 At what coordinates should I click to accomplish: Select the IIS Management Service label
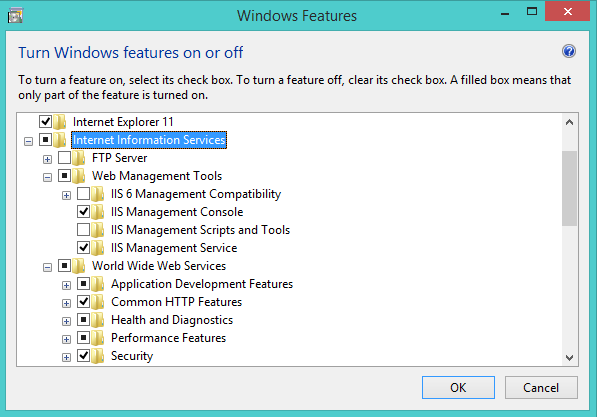click(174, 248)
